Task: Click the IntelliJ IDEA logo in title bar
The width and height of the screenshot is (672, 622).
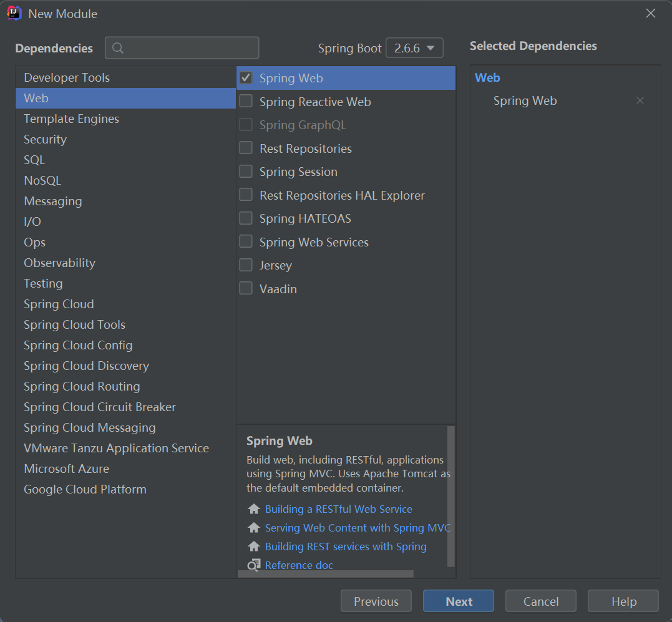Action: [14, 13]
